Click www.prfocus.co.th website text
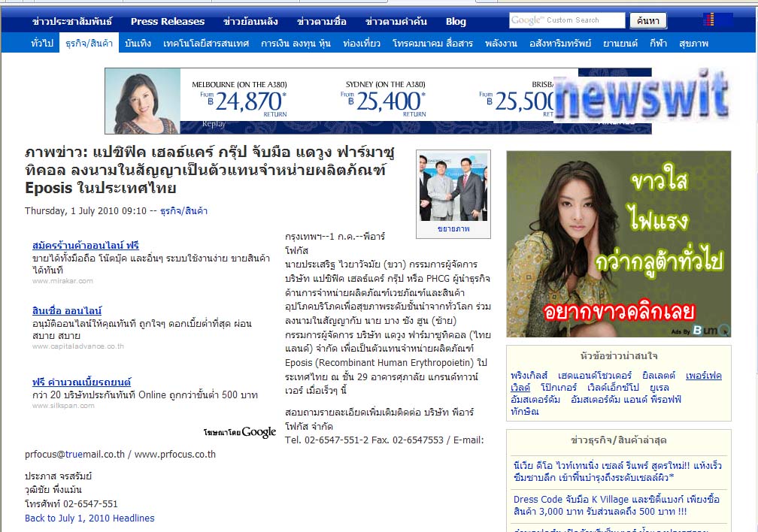The height and width of the screenshot is (532, 758). [x=175, y=455]
